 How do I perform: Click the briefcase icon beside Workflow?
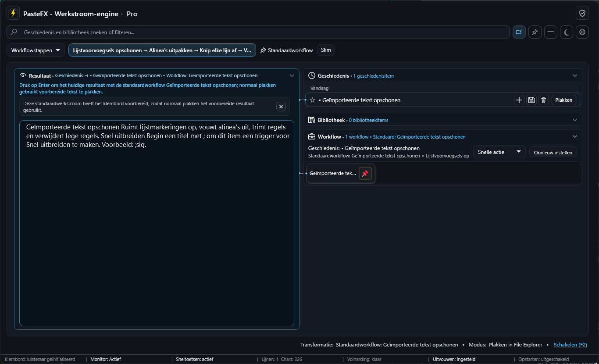(x=312, y=136)
